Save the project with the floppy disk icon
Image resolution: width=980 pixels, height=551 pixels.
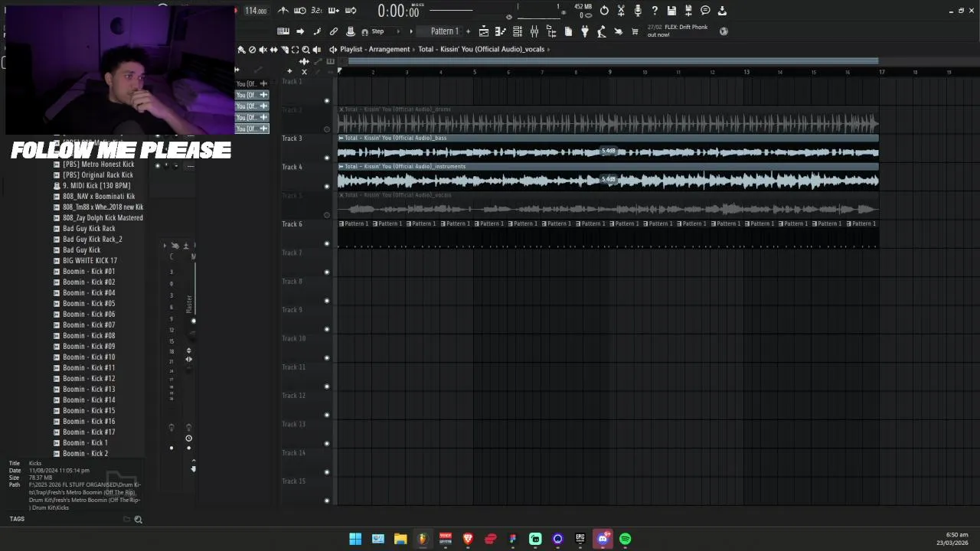[x=671, y=11]
